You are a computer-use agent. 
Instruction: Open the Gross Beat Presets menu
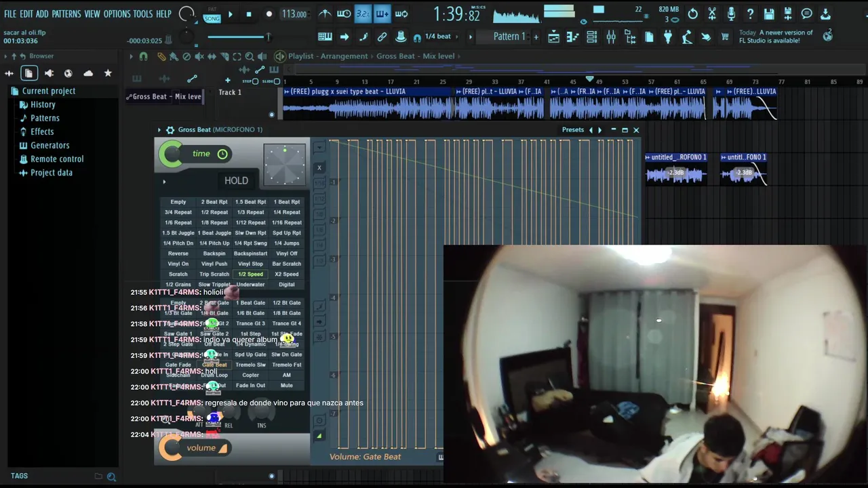[x=572, y=129]
